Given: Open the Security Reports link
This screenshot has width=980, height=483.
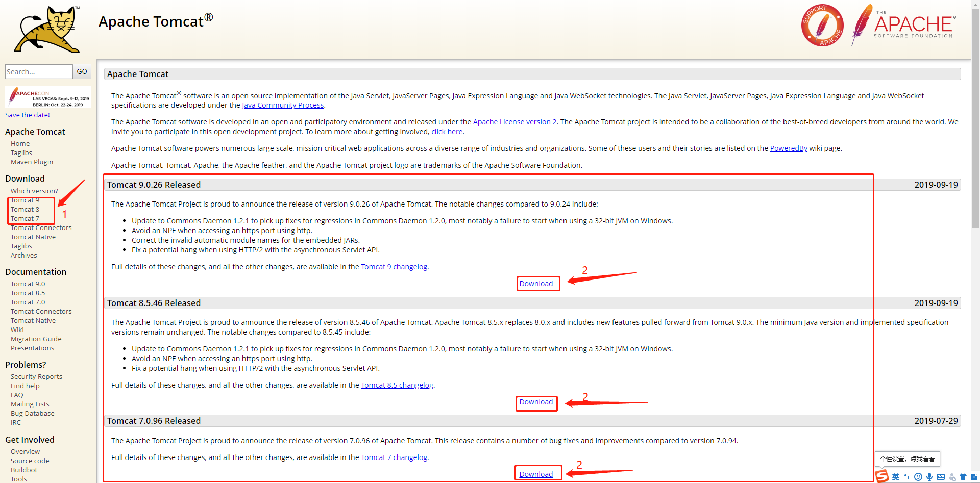Looking at the screenshot, I should coord(37,377).
